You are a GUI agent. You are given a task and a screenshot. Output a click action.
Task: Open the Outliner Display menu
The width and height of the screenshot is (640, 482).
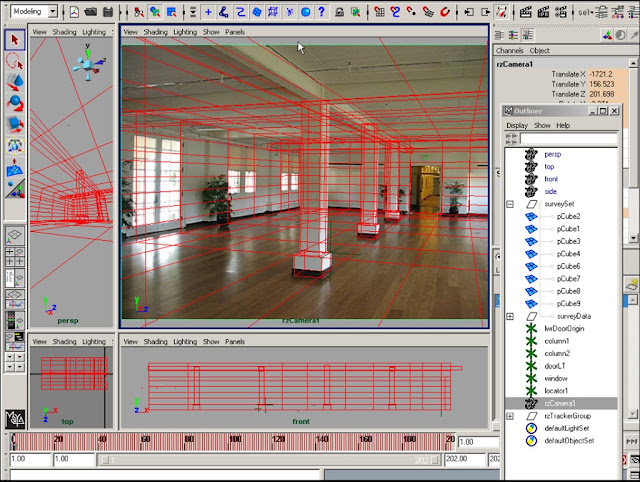point(517,126)
